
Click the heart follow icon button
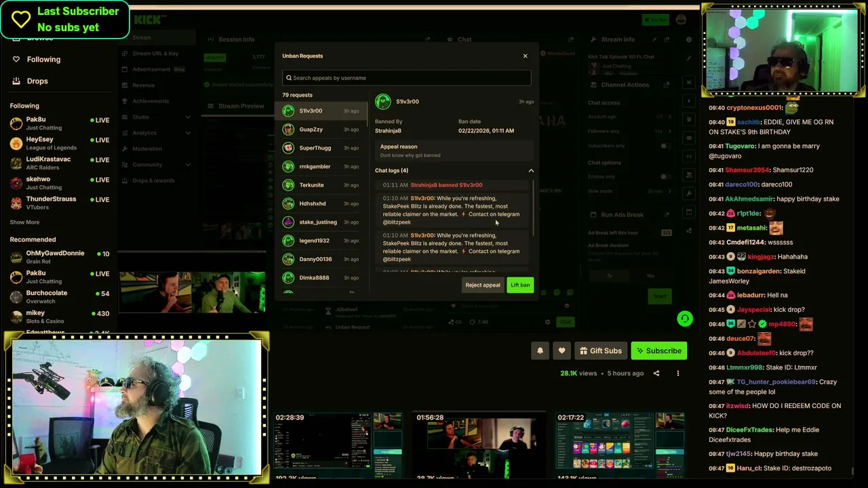point(561,351)
